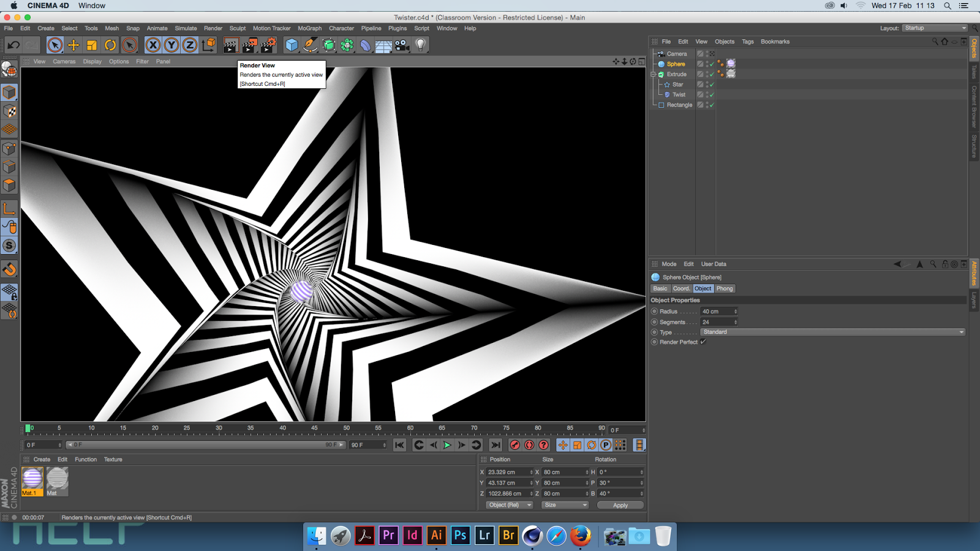
Task: Toggle Z axis lock
Action: click(x=190, y=45)
